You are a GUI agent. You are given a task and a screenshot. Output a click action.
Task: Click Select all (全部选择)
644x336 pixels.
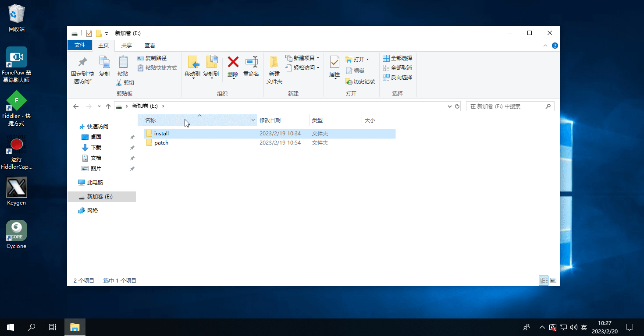[397, 58]
